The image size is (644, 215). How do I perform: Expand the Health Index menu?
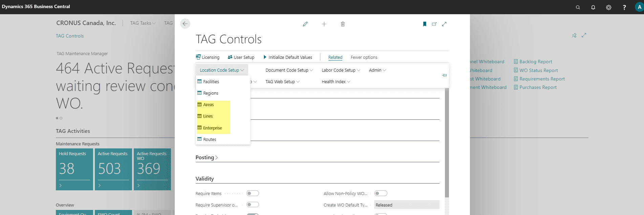336,81
